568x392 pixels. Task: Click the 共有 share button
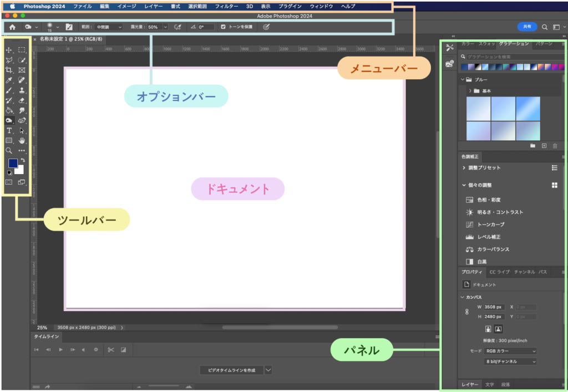click(x=527, y=27)
